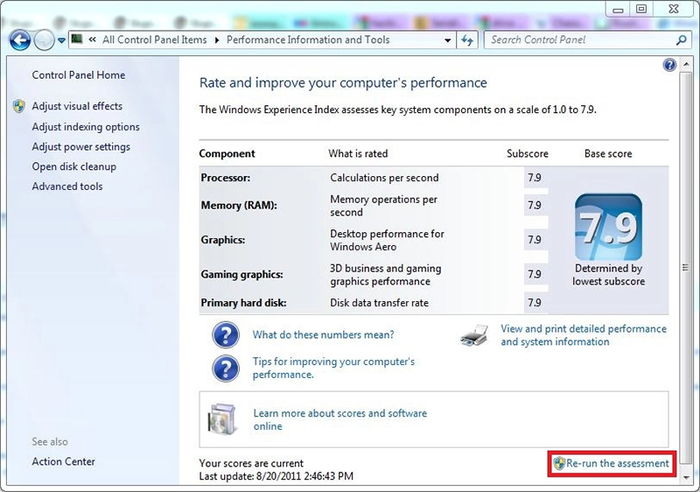Re-run the assessment
The height and width of the screenshot is (492, 700).
612,463
